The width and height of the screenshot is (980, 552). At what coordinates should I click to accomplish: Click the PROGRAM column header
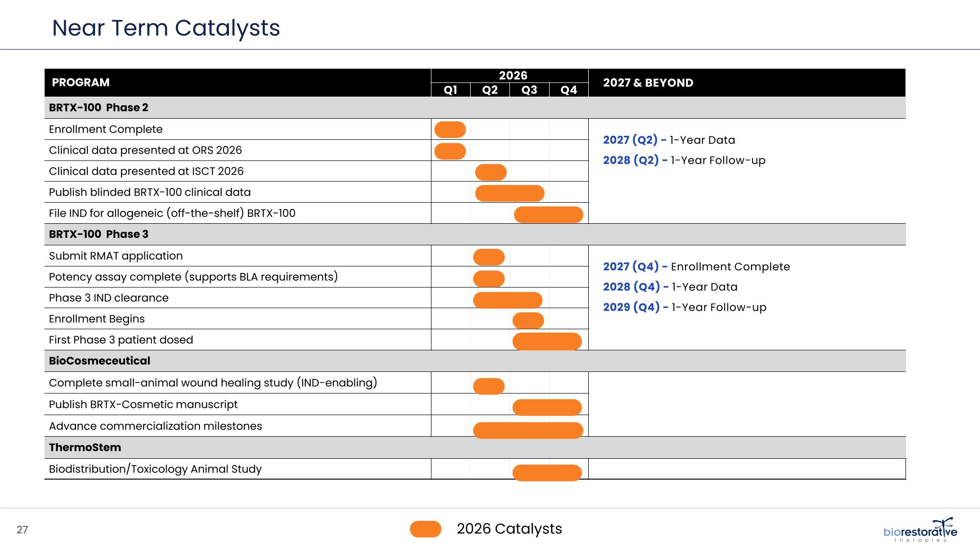click(81, 82)
